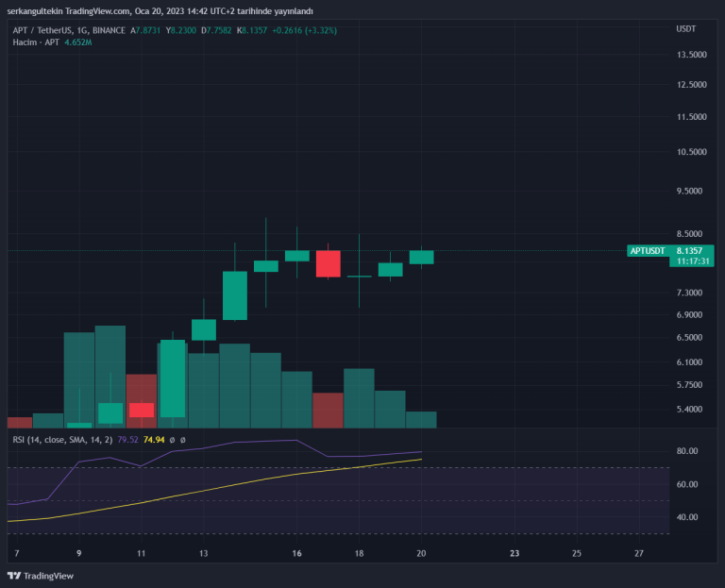
Task: Click the USDT currency label on price axis
Action: (x=686, y=29)
